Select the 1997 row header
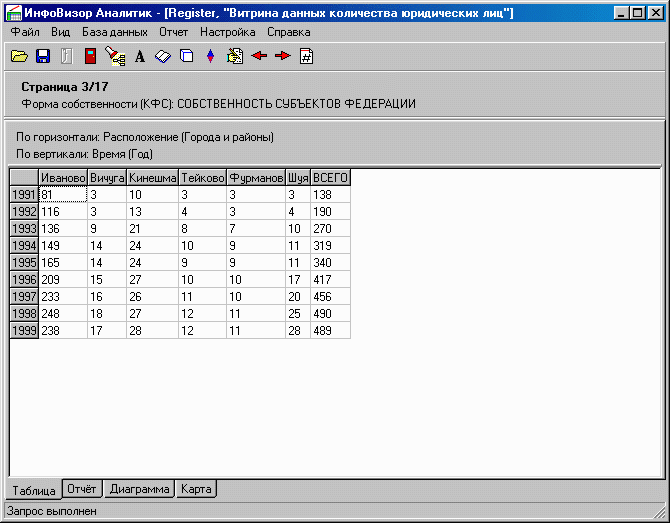This screenshot has height=523, width=670. click(x=24, y=297)
